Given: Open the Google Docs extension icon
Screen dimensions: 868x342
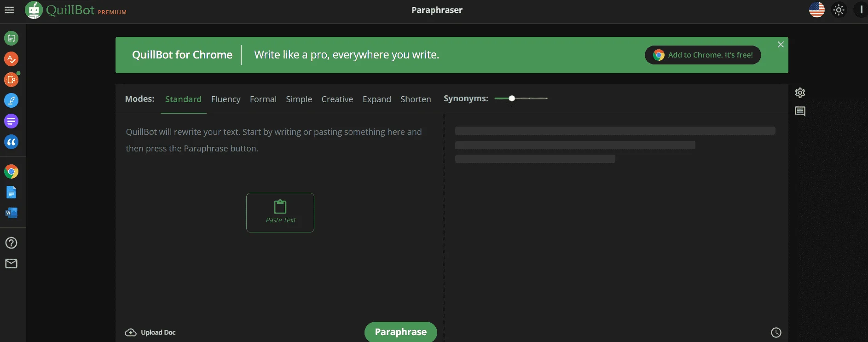Looking at the screenshot, I should (x=12, y=192).
